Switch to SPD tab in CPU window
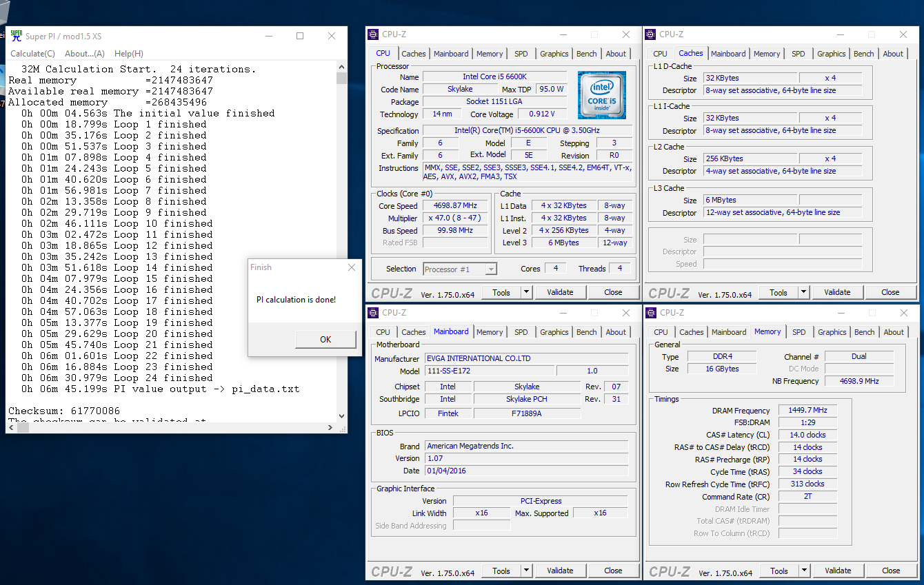This screenshot has height=585, width=924. (521, 54)
